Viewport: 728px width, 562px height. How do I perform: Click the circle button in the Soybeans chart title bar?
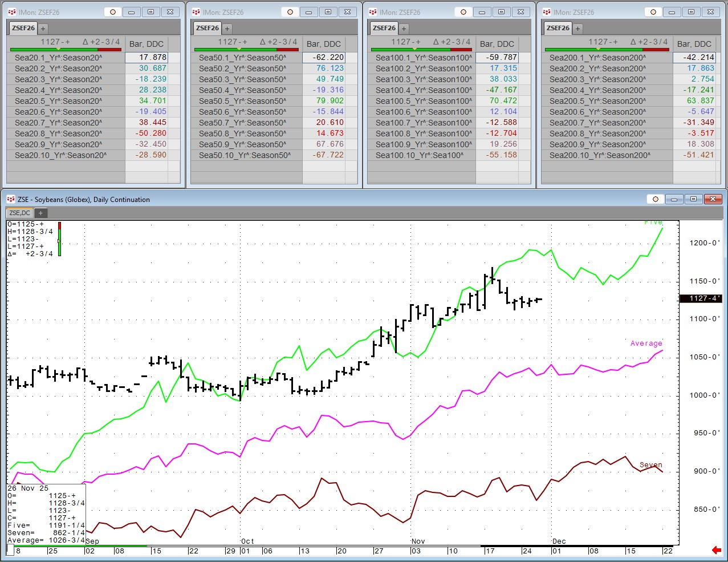[655, 199]
